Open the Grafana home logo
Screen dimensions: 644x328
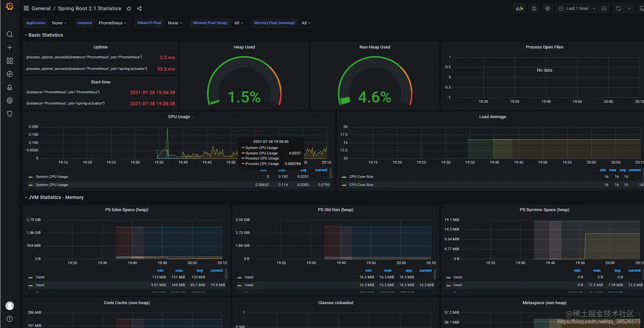coord(9,7)
